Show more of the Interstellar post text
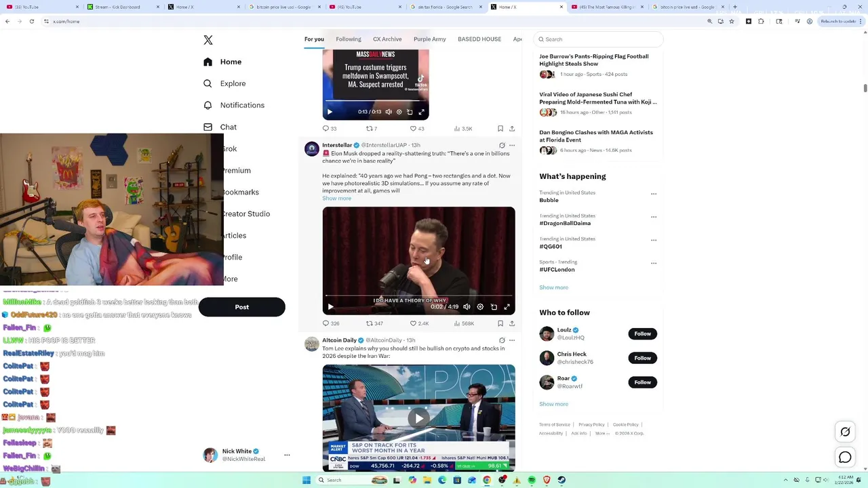 point(336,199)
